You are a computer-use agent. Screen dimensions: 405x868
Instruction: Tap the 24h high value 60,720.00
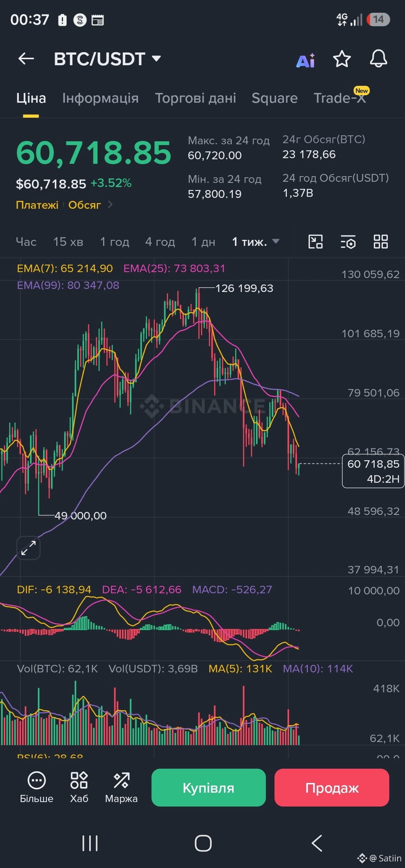[214, 155]
